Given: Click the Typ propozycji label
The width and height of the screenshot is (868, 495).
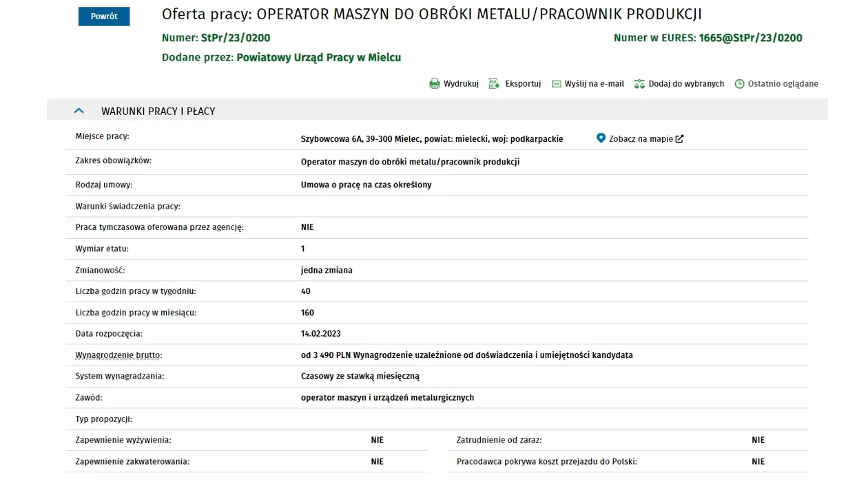Looking at the screenshot, I should click(104, 419).
